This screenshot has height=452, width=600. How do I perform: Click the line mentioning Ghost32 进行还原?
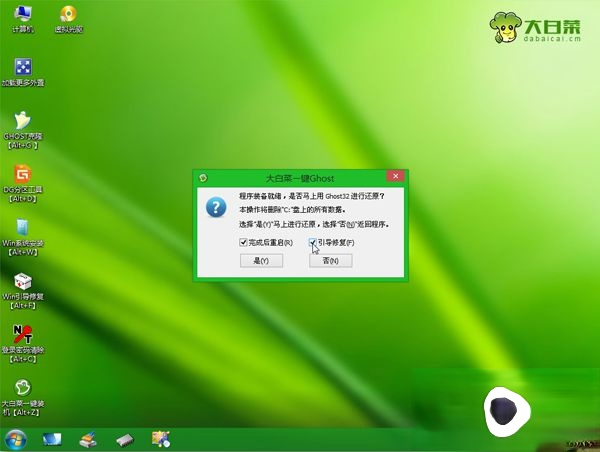coord(311,196)
